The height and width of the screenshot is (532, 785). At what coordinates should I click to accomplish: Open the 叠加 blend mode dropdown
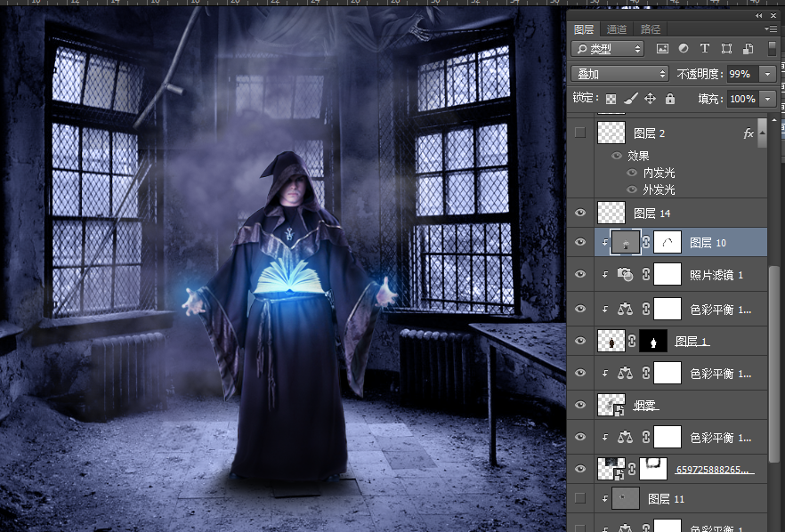pos(619,74)
